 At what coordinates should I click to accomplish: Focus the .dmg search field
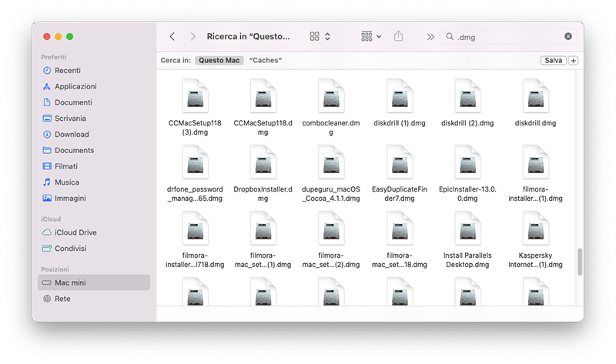508,36
